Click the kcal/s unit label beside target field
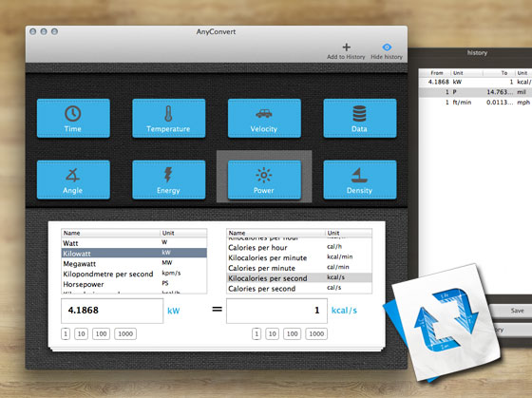The image size is (532, 398). 344,310
